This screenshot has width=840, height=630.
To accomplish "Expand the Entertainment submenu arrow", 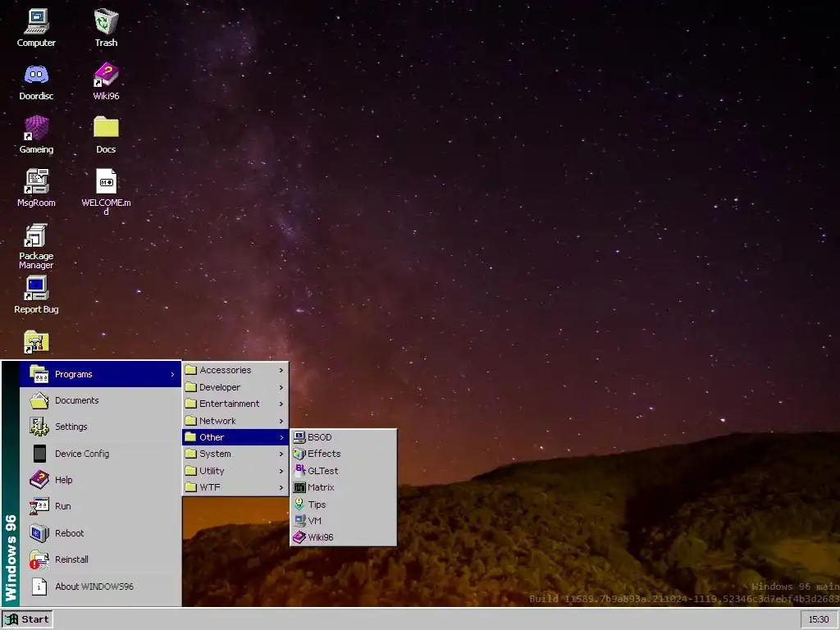I will coord(281,404).
